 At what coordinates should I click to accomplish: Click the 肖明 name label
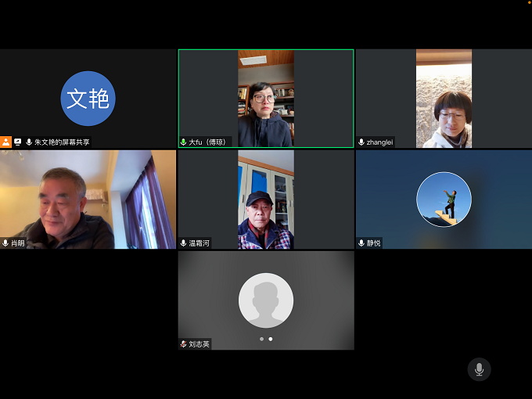pyautogui.click(x=18, y=243)
